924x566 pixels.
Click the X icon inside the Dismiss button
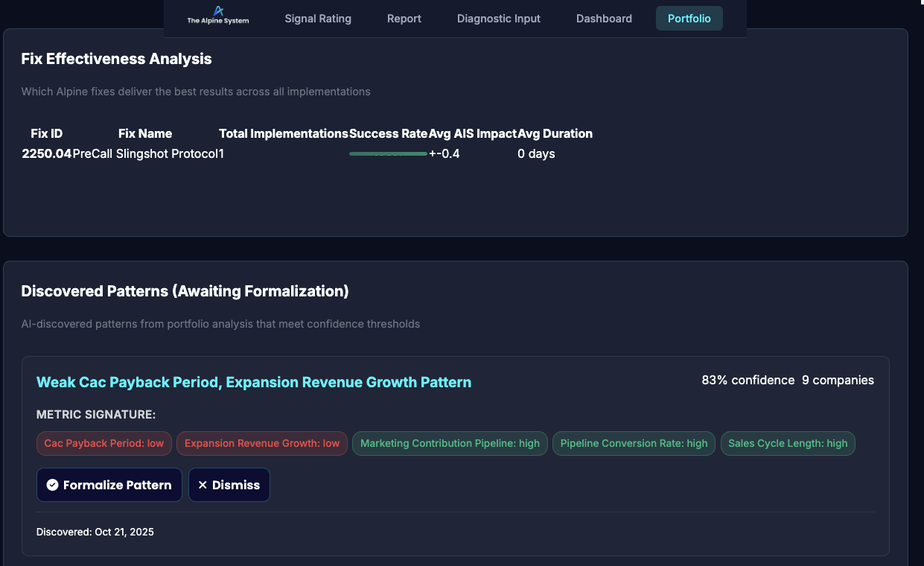coord(203,485)
